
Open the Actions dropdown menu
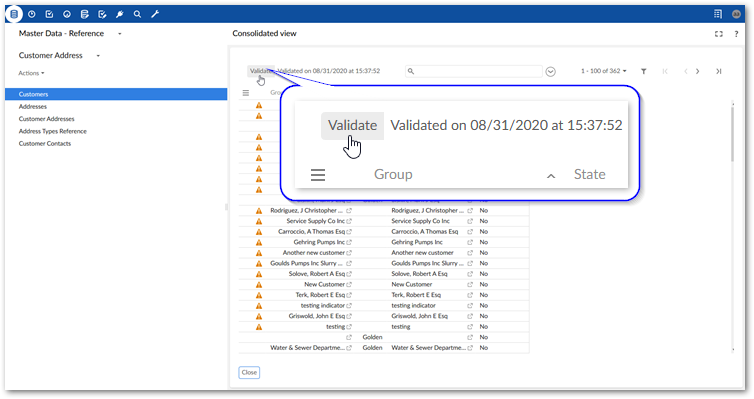pyautogui.click(x=31, y=73)
